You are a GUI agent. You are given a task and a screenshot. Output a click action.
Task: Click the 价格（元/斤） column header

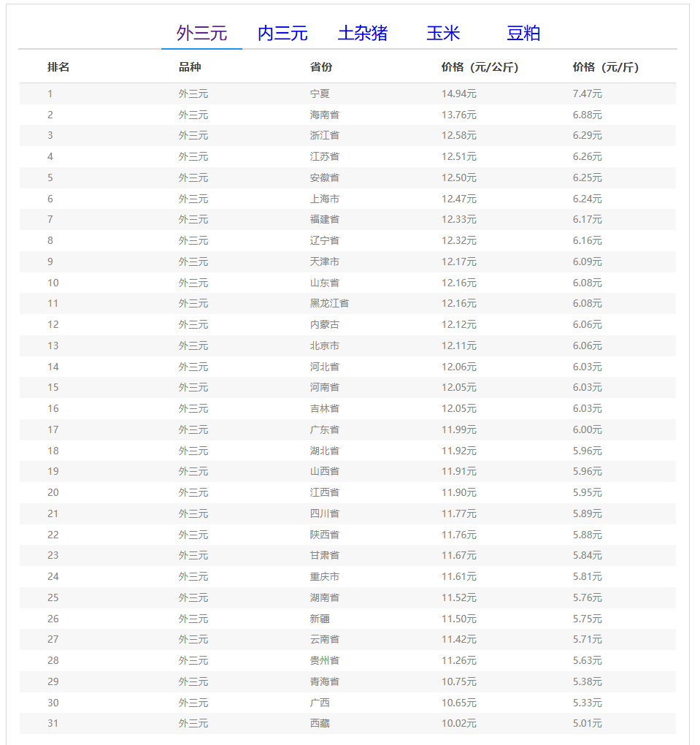pyautogui.click(x=605, y=67)
